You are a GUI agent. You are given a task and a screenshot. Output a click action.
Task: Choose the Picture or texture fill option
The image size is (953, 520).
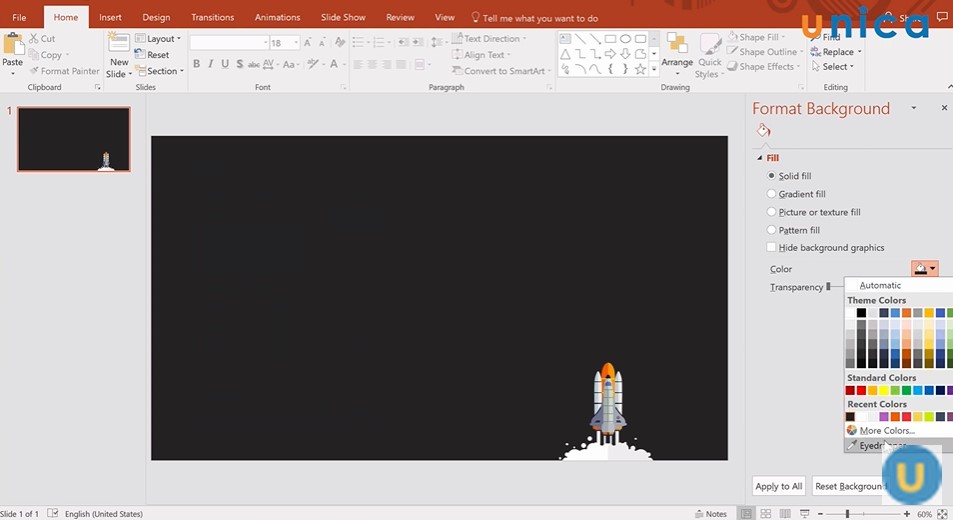pyautogui.click(x=771, y=212)
